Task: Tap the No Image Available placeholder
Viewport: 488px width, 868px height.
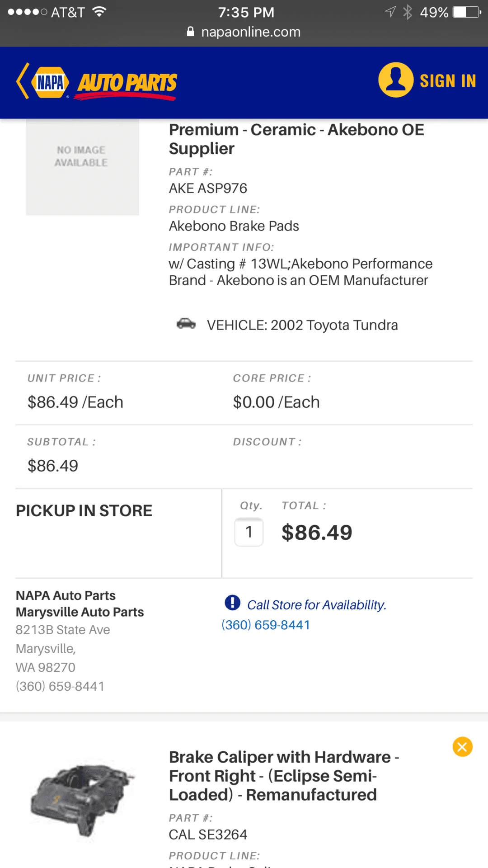Action: pyautogui.click(x=82, y=166)
